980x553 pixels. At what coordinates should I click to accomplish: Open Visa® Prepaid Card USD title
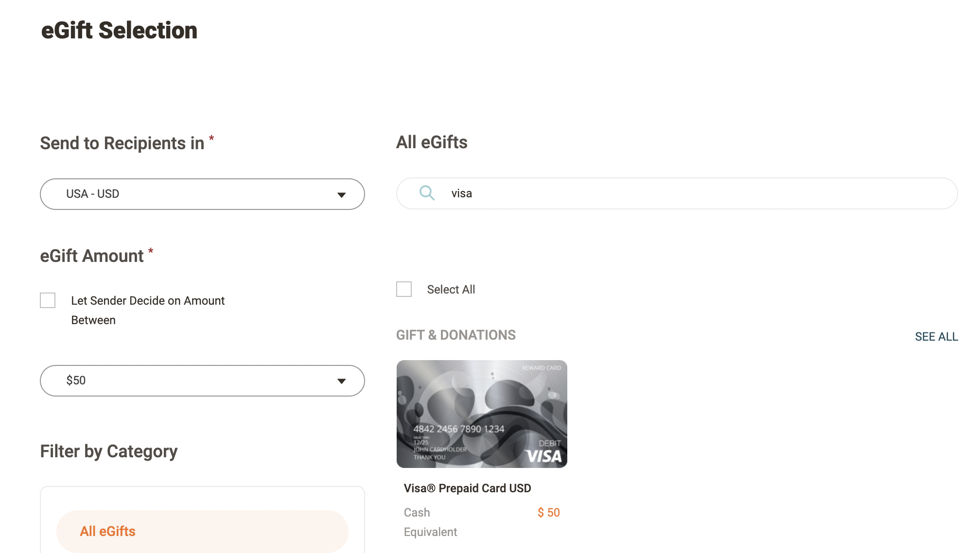467,488
